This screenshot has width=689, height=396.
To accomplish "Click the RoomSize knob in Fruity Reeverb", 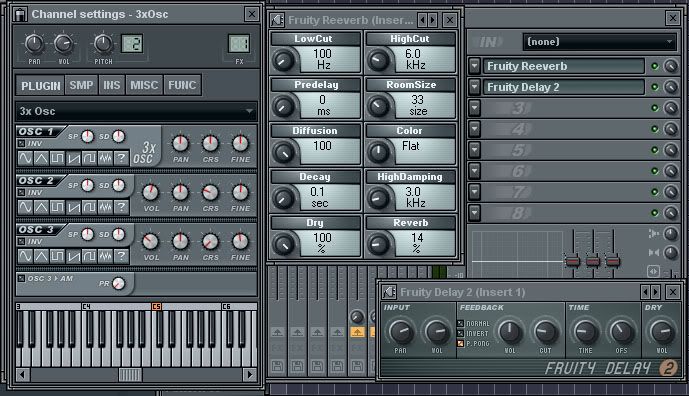I will (378, 106).
